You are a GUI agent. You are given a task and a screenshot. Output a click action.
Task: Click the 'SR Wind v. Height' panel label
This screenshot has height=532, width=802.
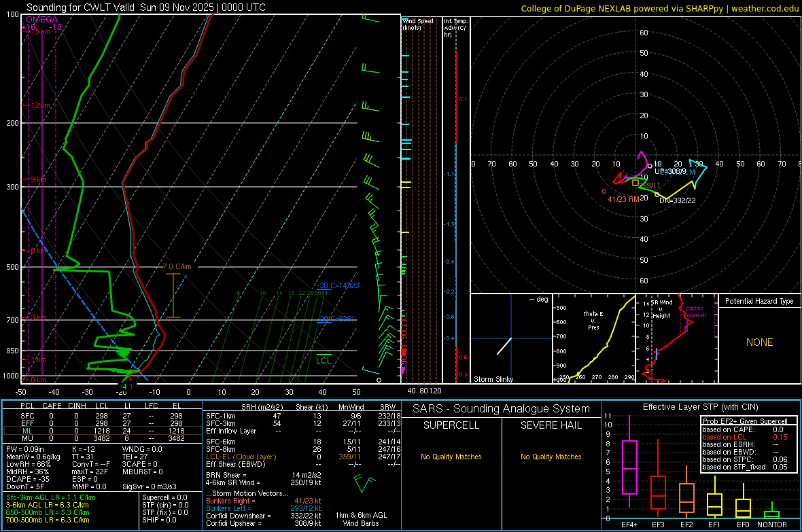661,309
